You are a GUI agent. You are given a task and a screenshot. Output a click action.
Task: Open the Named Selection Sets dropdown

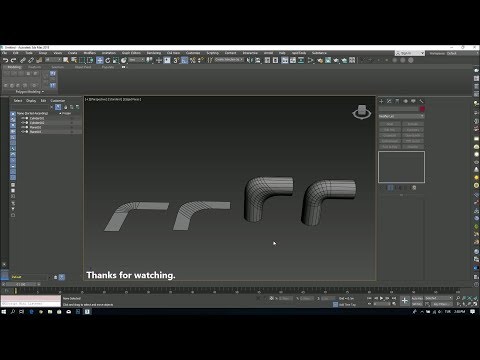coord(229,60)
